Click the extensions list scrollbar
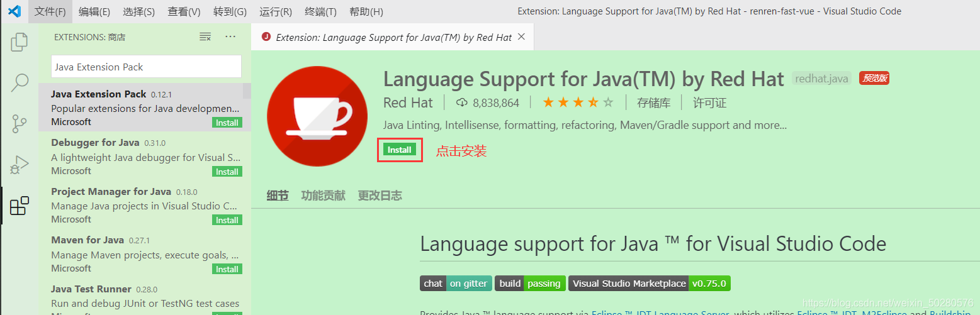 tap(247, 91)
